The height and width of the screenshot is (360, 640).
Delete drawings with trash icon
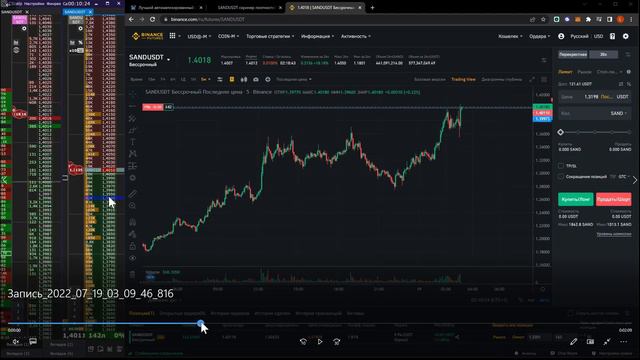[133, 274]
